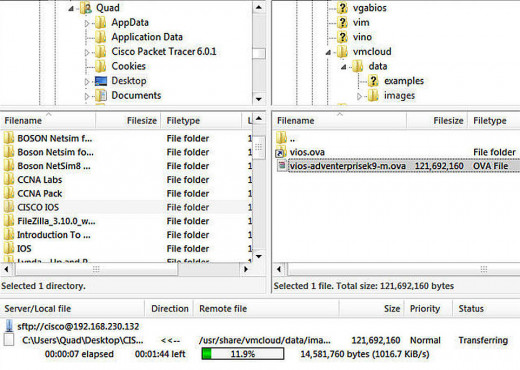Select the Desktop monitor icon in tree
This screenshot has height=370, width=520.
pyautogui.click(x=101, y=81)
